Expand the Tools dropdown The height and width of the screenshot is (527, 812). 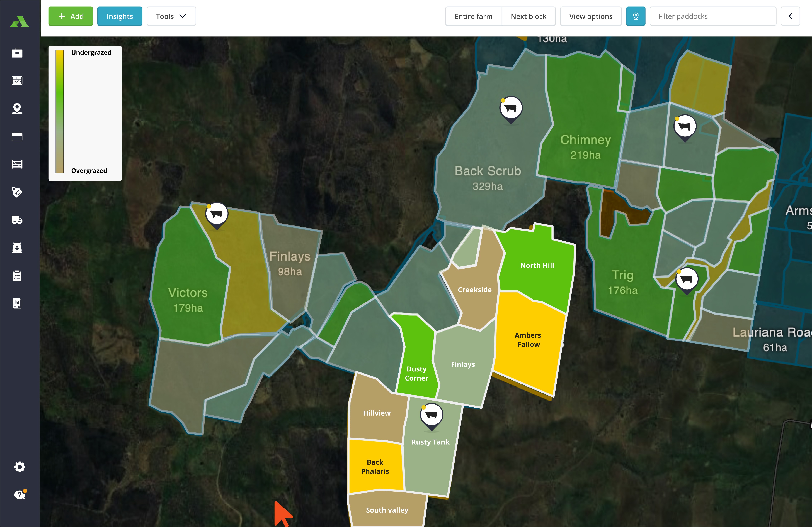(x=171, y=16)
